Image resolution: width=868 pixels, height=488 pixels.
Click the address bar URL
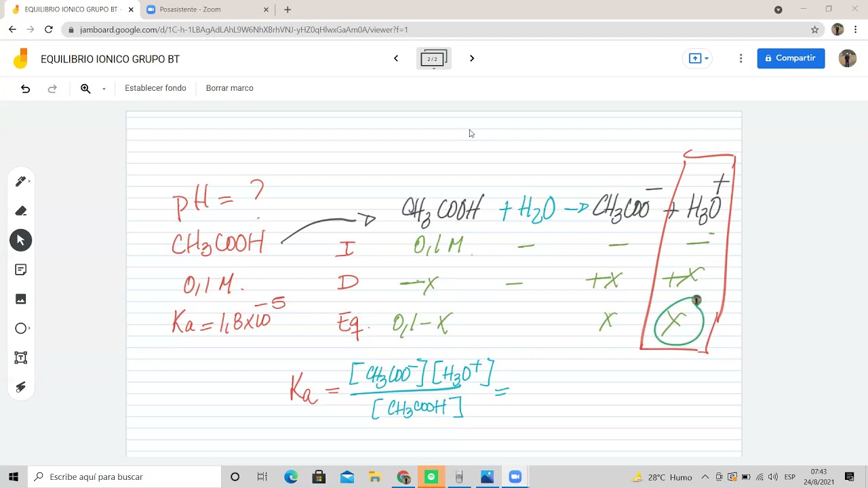coord(243,30)
